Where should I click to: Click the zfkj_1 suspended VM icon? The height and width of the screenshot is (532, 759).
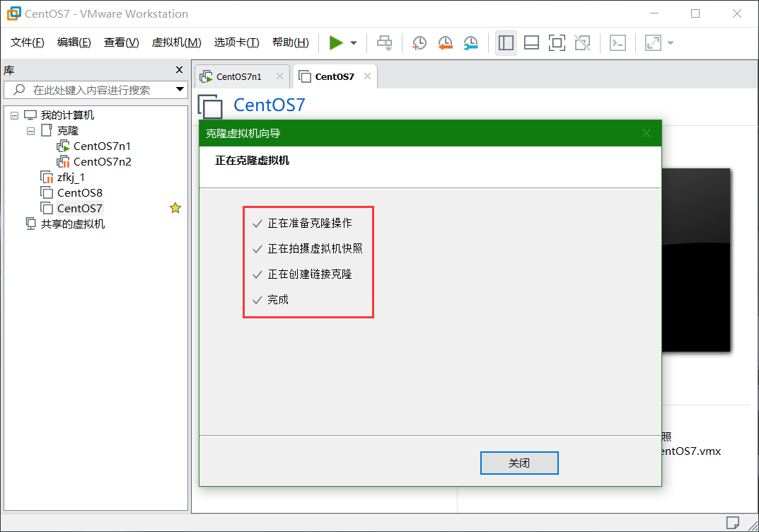click(x=47, y=177)
